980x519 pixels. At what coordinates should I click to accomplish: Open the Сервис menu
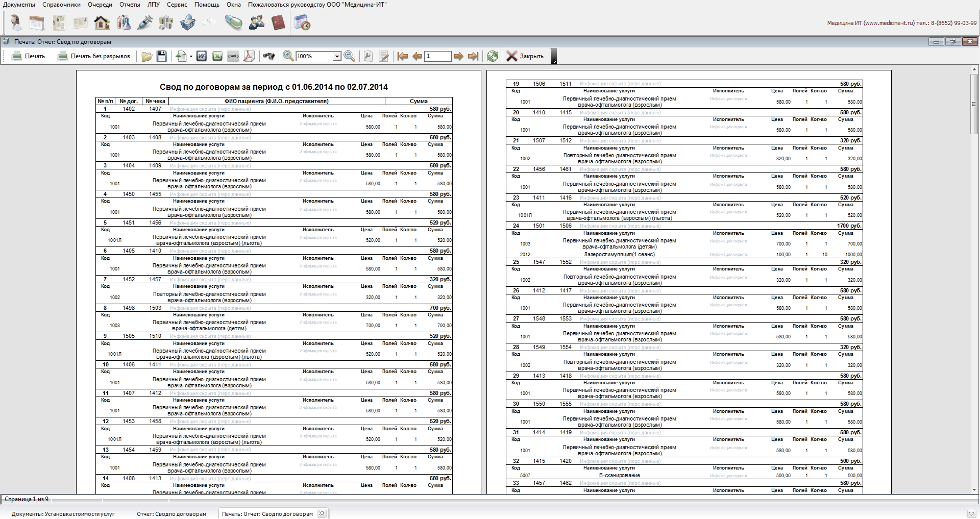(x=177, y=5)
